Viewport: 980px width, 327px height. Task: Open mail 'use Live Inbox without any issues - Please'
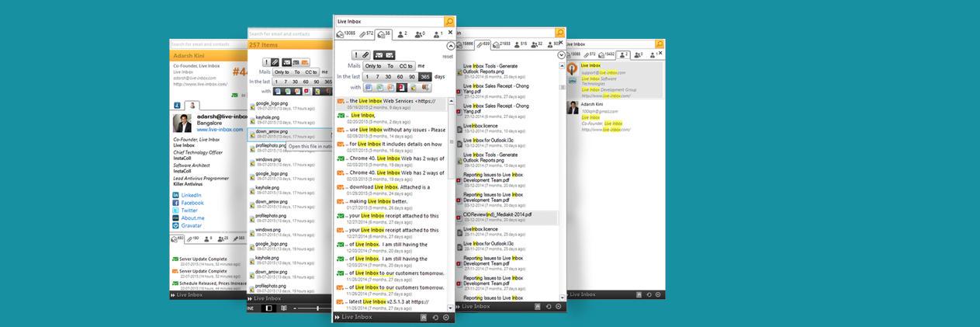392,132
